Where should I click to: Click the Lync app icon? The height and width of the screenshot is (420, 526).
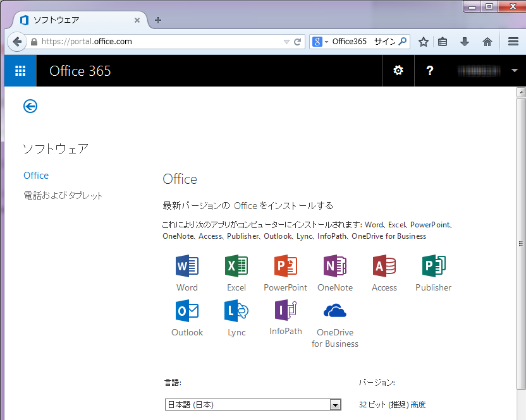click(x=236, y=311)
